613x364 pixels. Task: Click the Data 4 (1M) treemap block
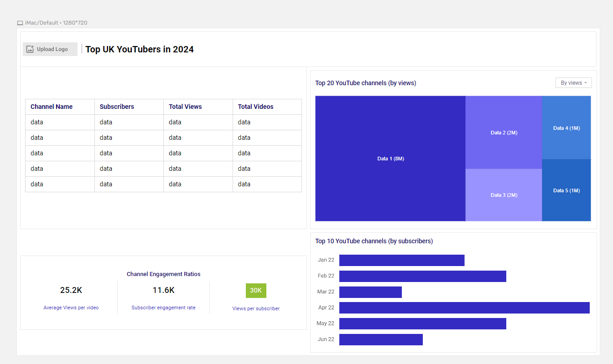[566, 128]
